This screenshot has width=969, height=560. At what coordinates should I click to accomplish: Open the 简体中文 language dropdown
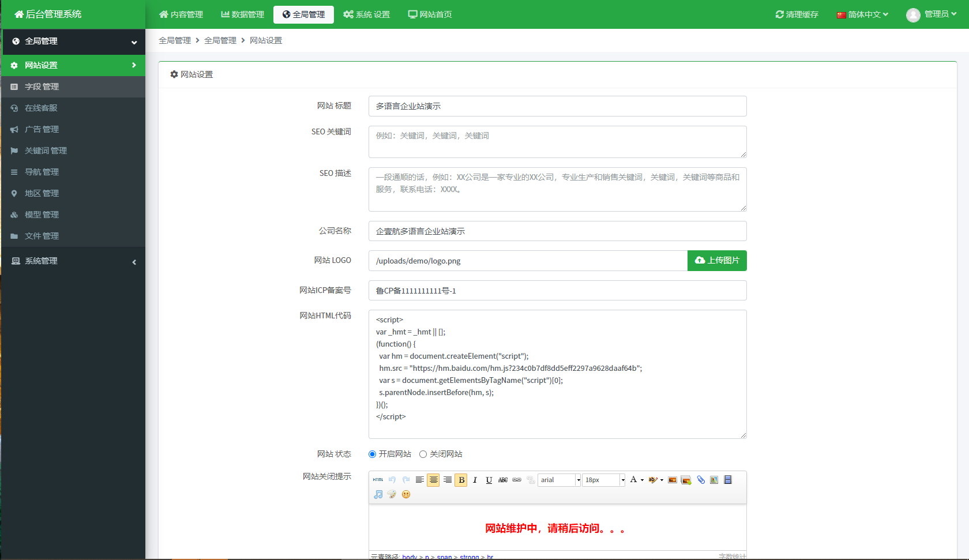point(862,14)
